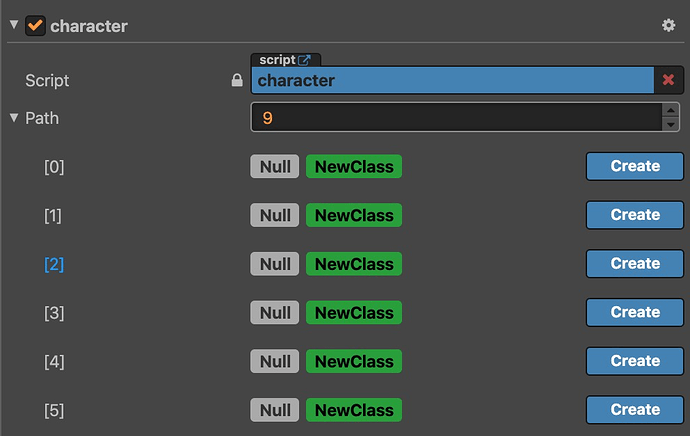Decrease Path array size with down arrow
The image size is (690, 436).
(x=670, y=125)
